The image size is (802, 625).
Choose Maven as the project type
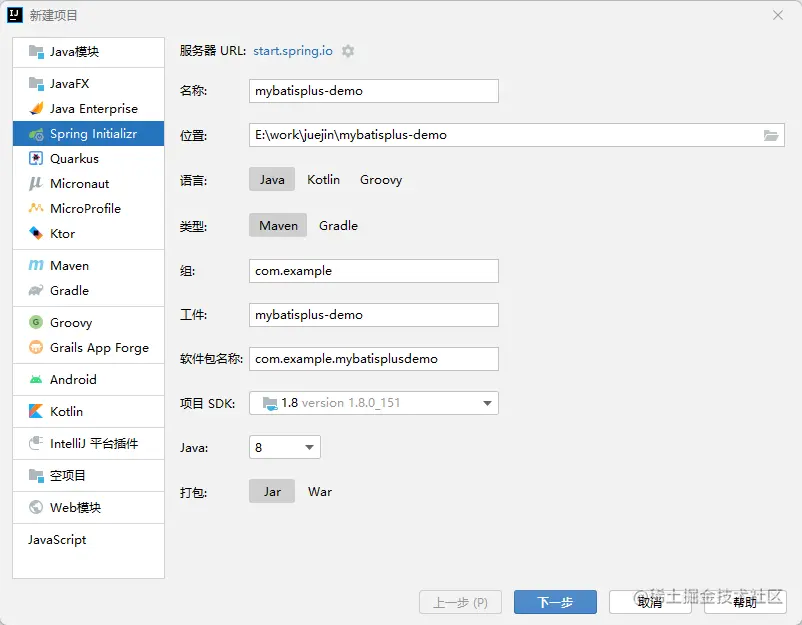point(278,226)
